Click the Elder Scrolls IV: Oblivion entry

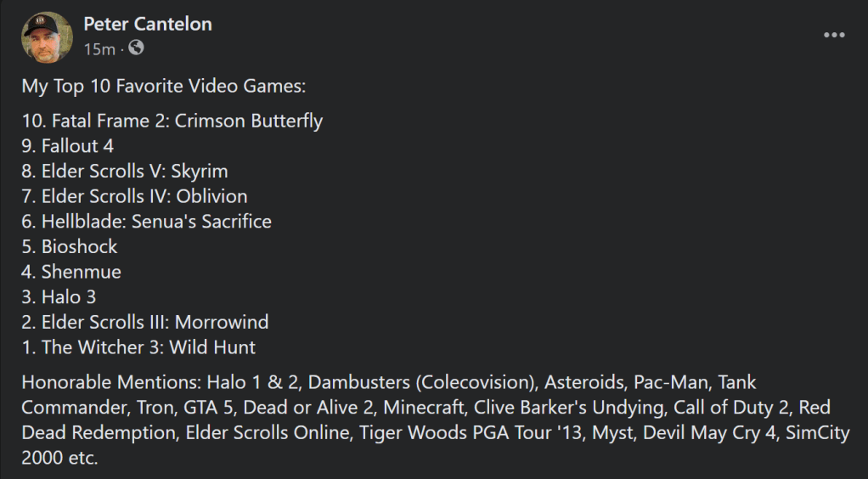pos(134,196)
